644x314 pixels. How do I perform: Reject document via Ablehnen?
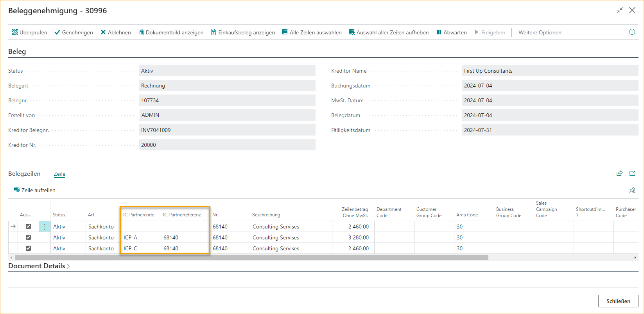pos(116,32)
